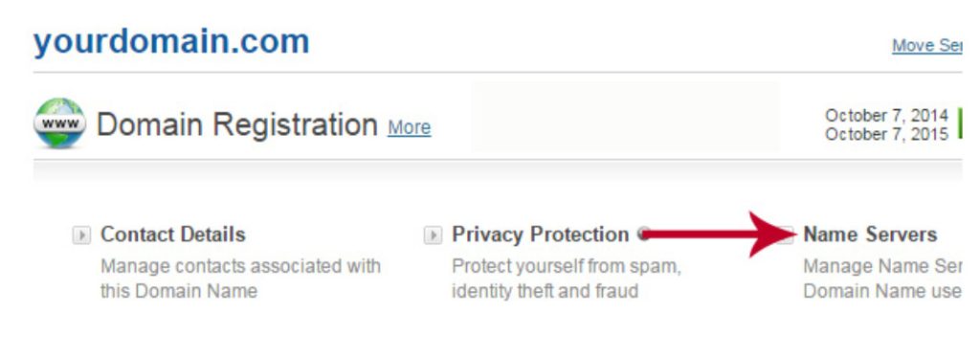Select the Contact Details heading
980x358 pixels.
coord(173,235)
